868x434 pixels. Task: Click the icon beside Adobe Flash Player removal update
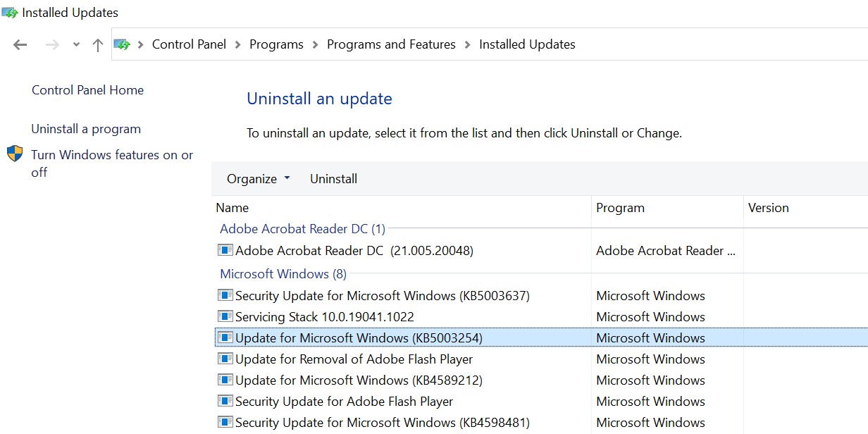225,359
